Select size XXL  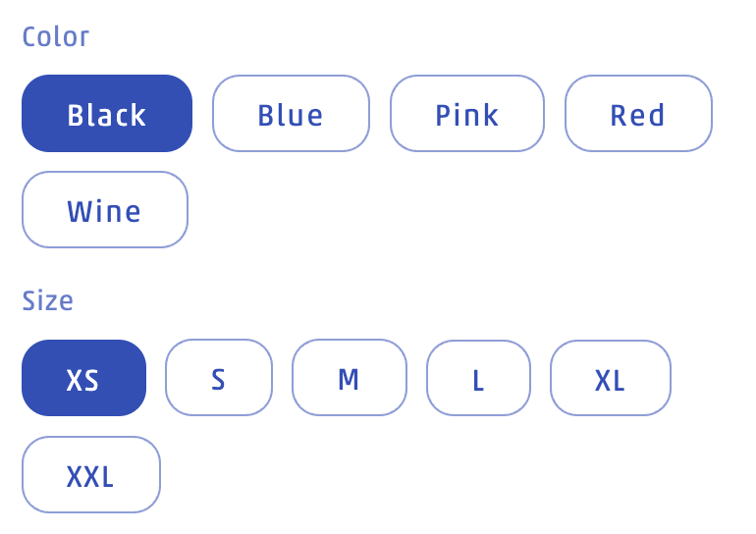(90, 475)
